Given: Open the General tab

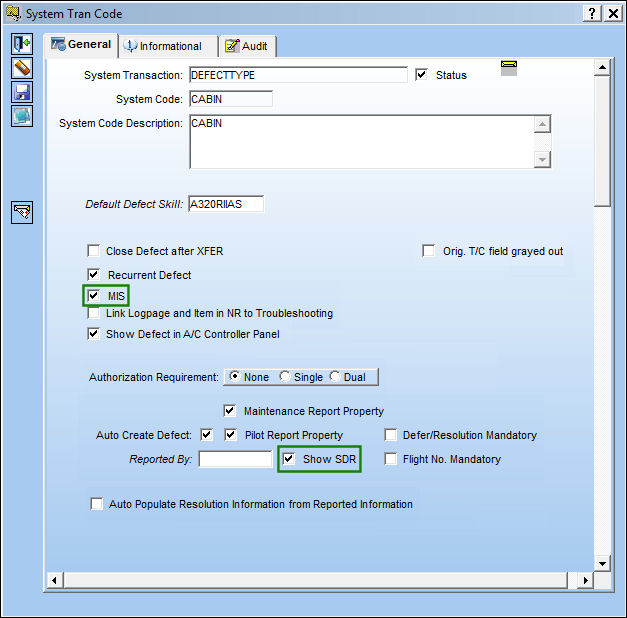Looking at the screenshot, I should click(81, 44).
